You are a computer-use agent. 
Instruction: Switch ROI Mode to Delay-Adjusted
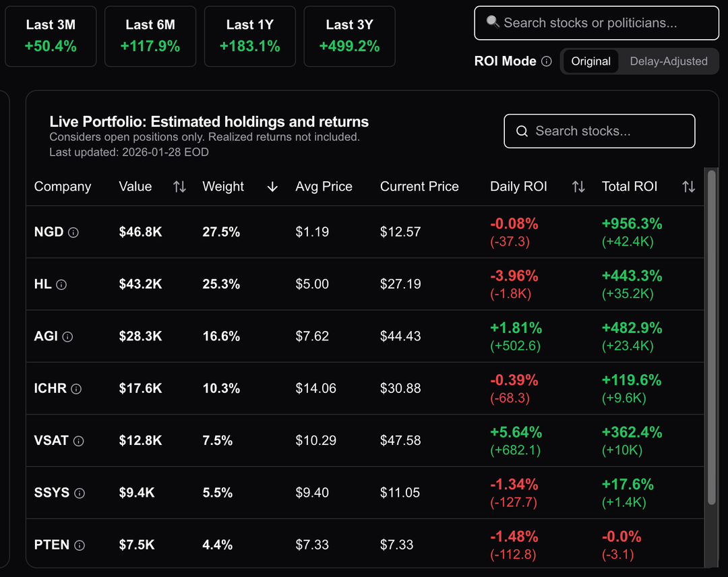(x=668, y=61)
